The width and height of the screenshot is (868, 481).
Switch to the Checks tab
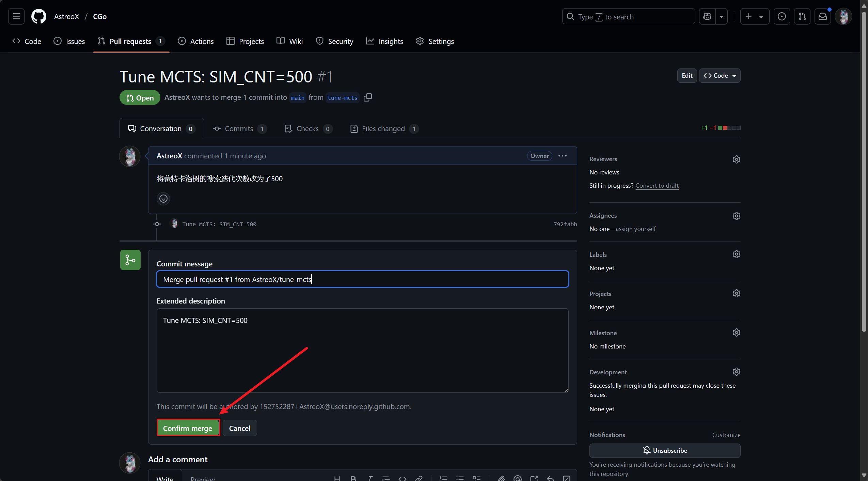click(308, 128)
